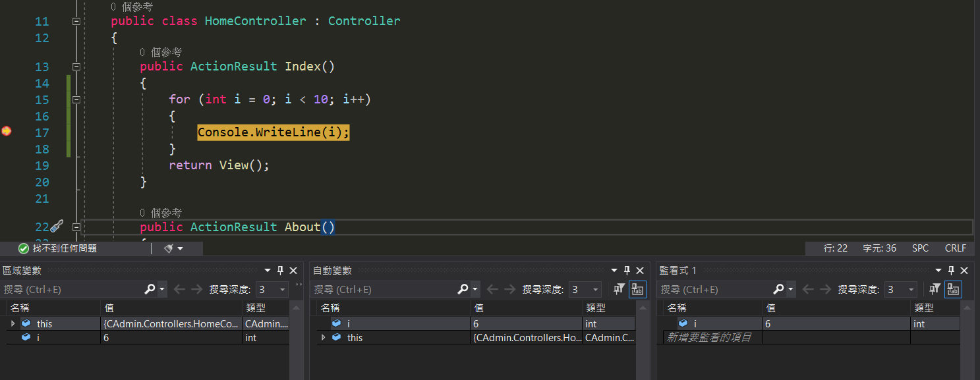Image resolution: width=980 pixels, height=380 pixels.
Task: Toggle the highlighted display-format button in 自動變數 toolbar
Action: click(637, 289)
